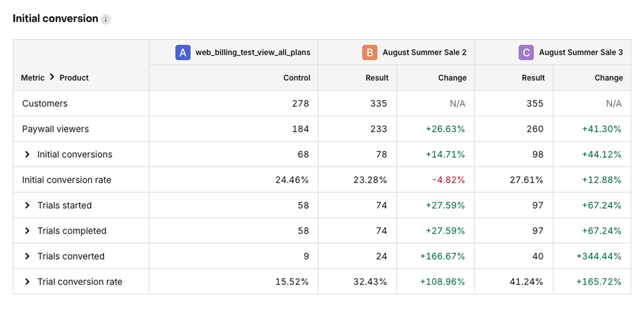Select the Customers row label

[45, 103]
